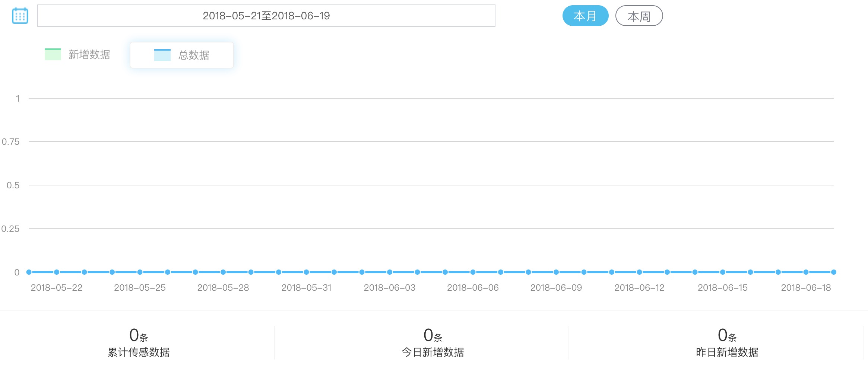Click the data point at 2018-05-25
The image size is (868, 370).
click(x=140, y=272)
